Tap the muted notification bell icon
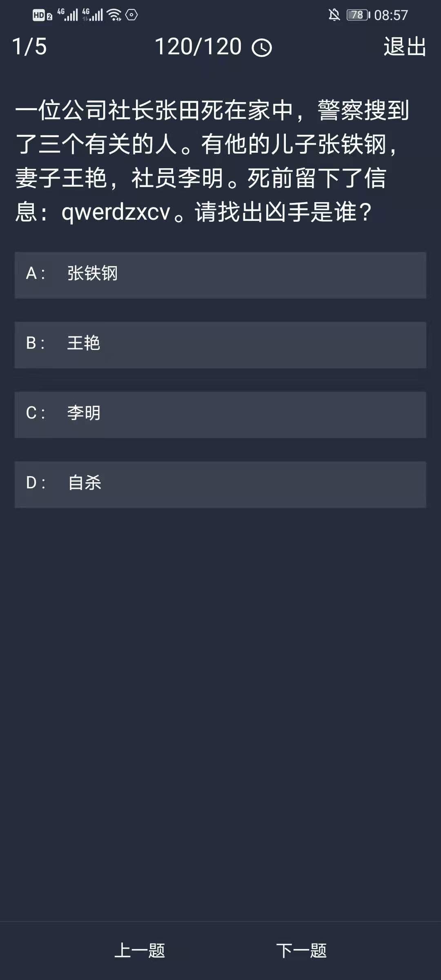This screenshot has height=980, width=441. click(x=334, y=15)
